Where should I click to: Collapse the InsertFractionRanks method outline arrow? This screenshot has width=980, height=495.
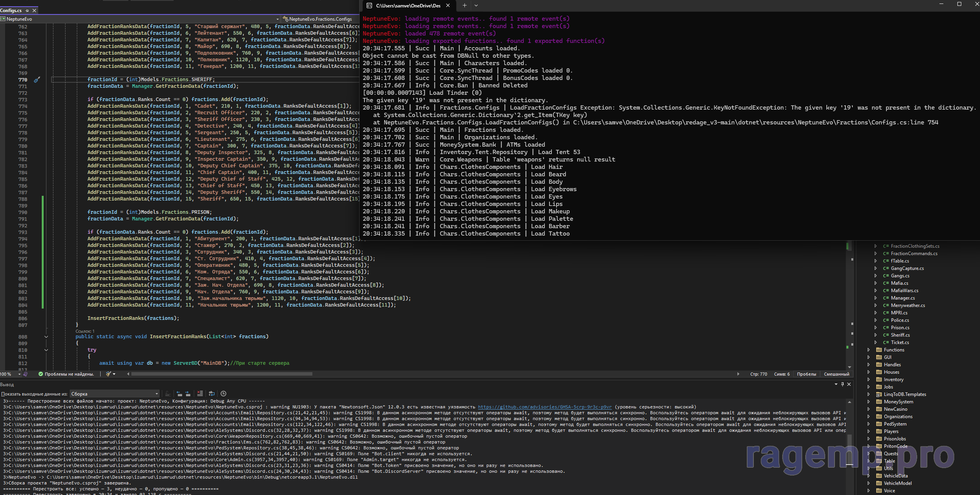(x=46, y=337)
